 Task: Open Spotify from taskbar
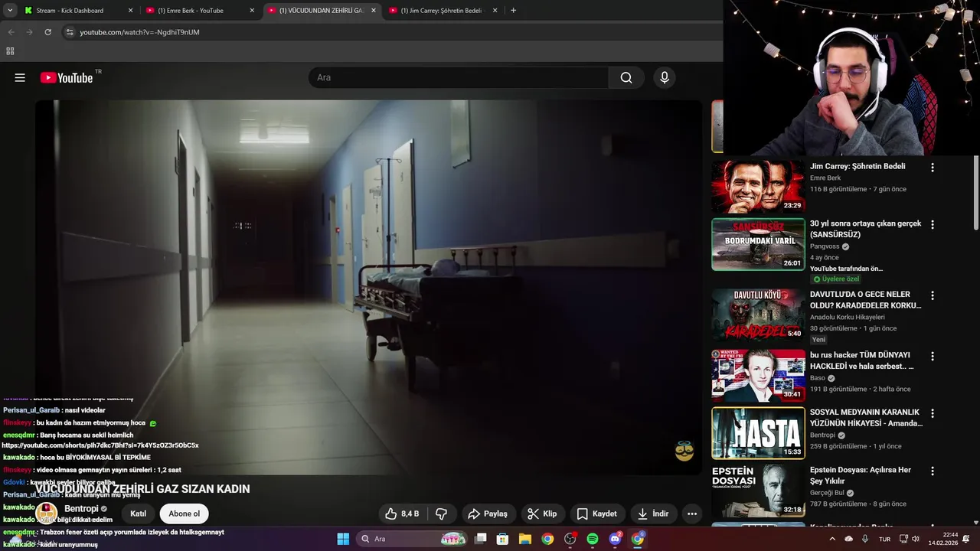point(593,539)
